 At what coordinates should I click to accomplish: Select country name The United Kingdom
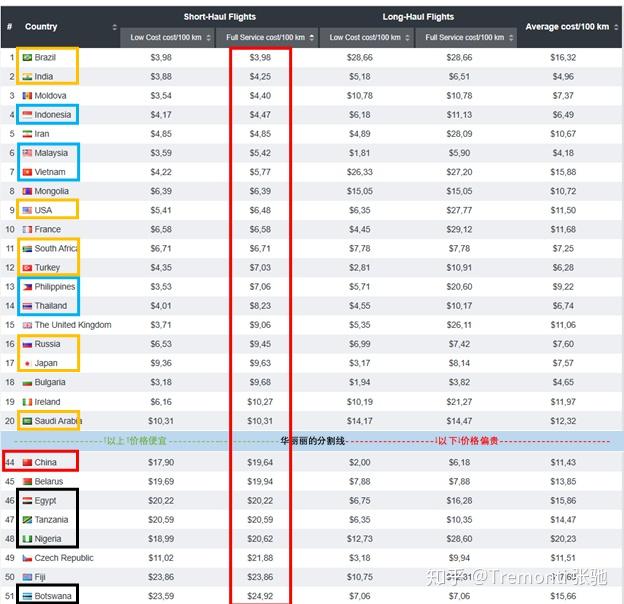73,325
